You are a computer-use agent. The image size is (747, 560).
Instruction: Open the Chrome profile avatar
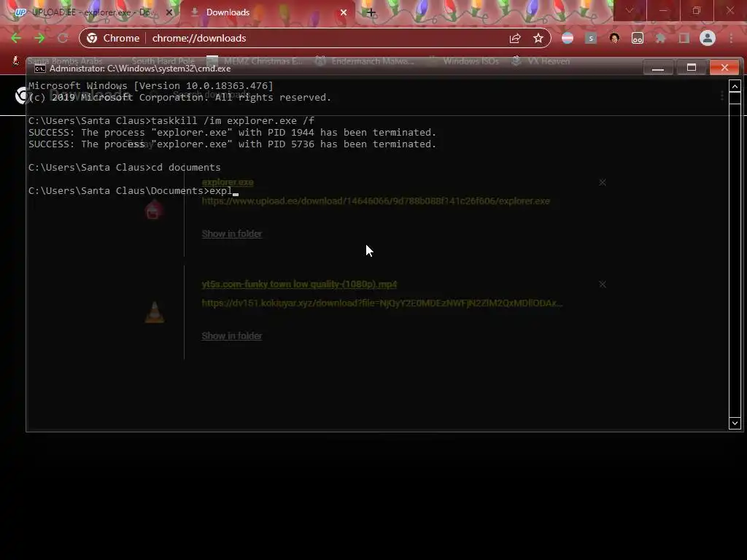click(x=708, y=38)
